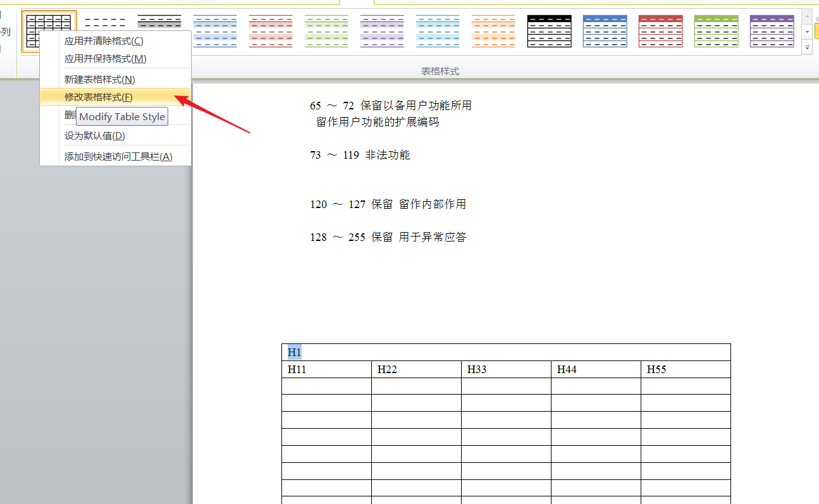Click the 表格样式 group label
The width and height of the screenshot is (819, 504).
[x=440, y=71]
